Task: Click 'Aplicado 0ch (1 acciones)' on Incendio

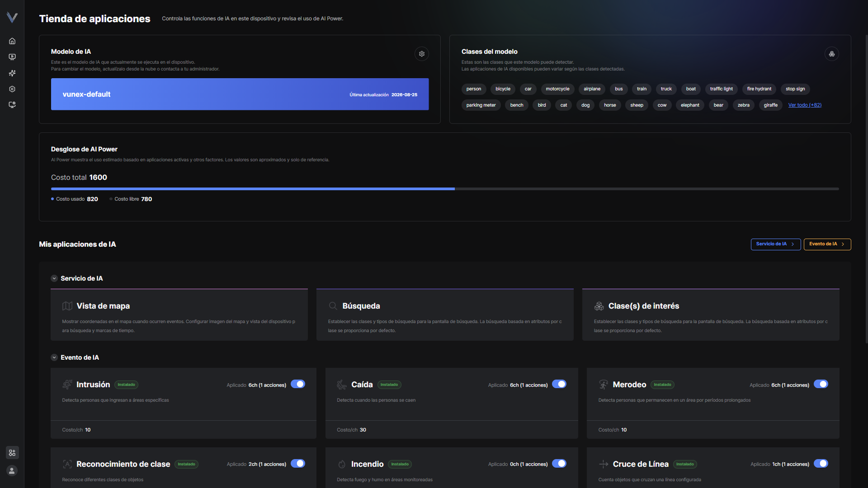Action: 518,465
